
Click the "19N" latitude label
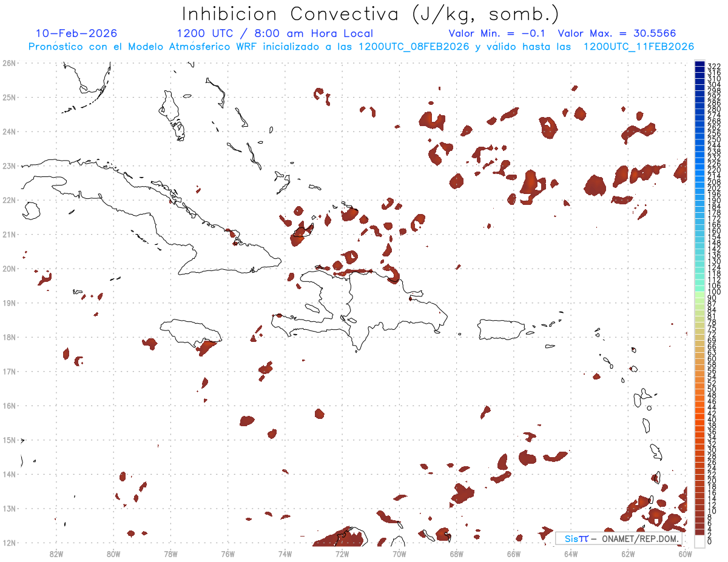coord(8,303)
